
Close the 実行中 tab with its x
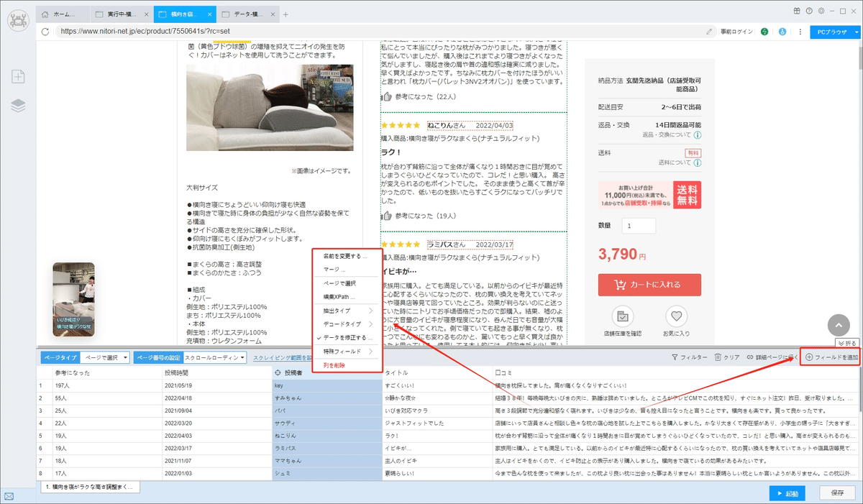pos(146,14)
